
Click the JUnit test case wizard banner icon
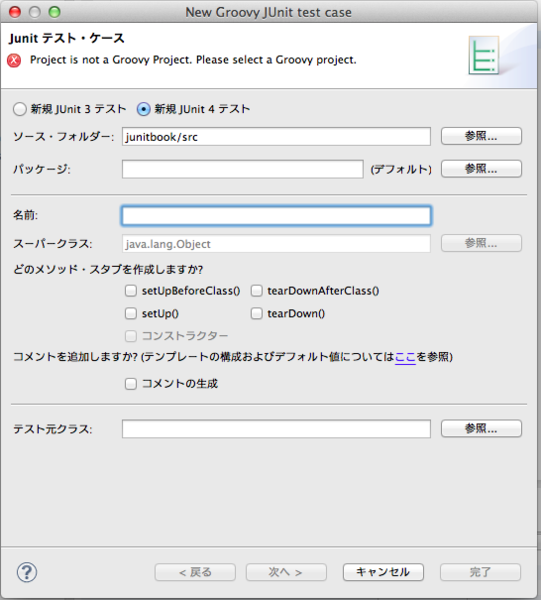[x=484, y=55]
